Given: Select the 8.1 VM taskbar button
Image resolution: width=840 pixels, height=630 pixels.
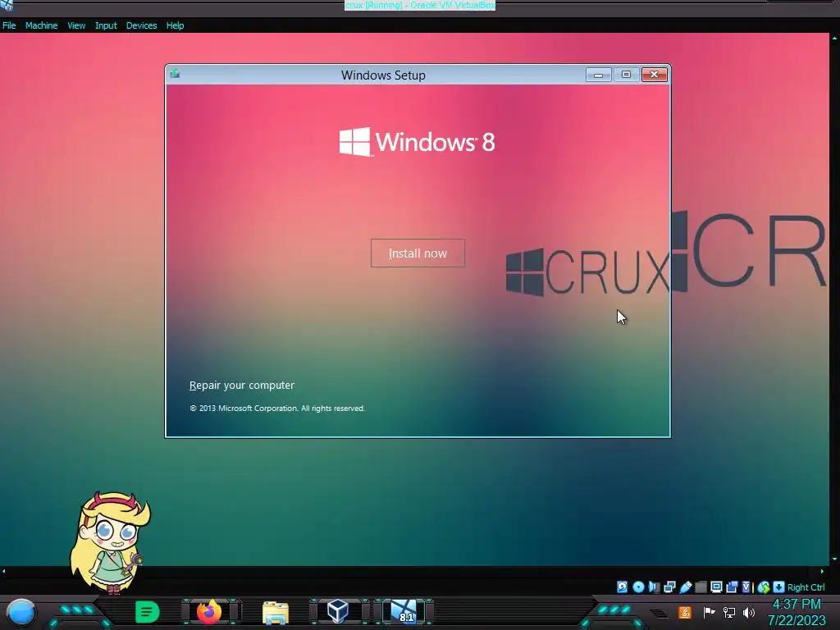Looking at the screenshot, I should 404,611.
